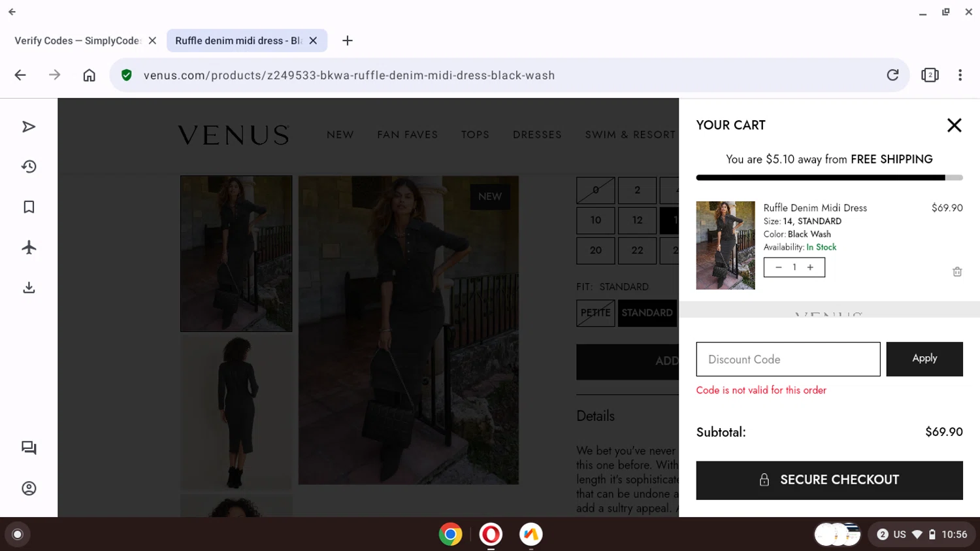Select size 12

[x=637, y=220]
